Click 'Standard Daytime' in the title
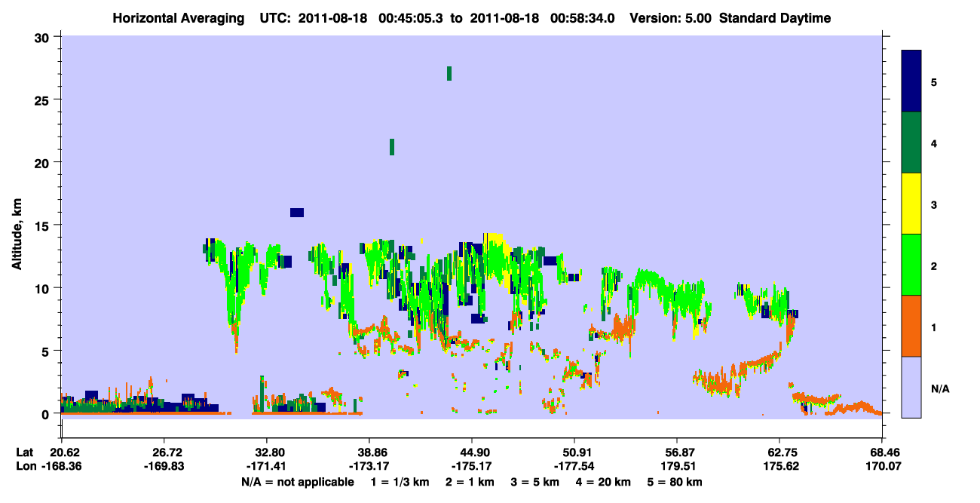Viewport: 980px width, 503px height. [x=775, y=18]
